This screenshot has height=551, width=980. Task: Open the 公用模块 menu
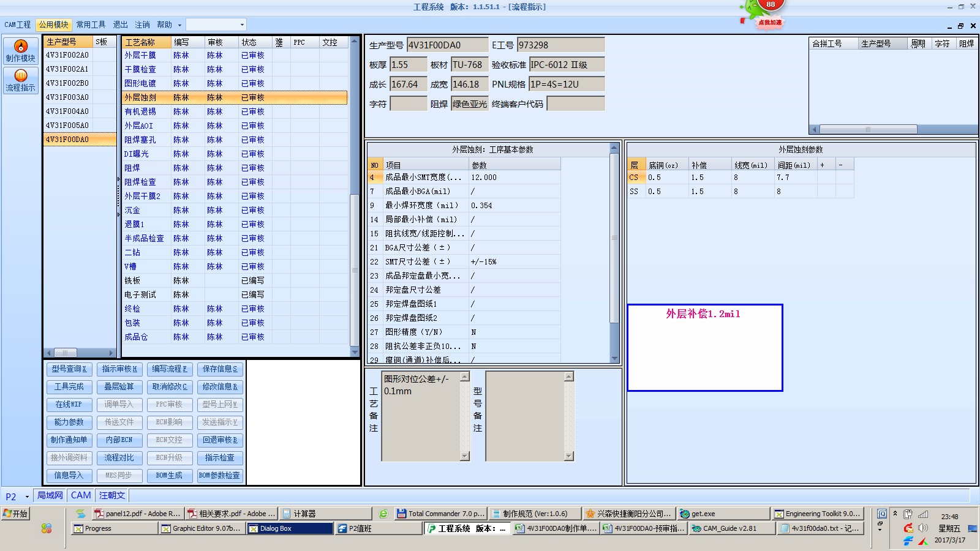coord(53,24)
